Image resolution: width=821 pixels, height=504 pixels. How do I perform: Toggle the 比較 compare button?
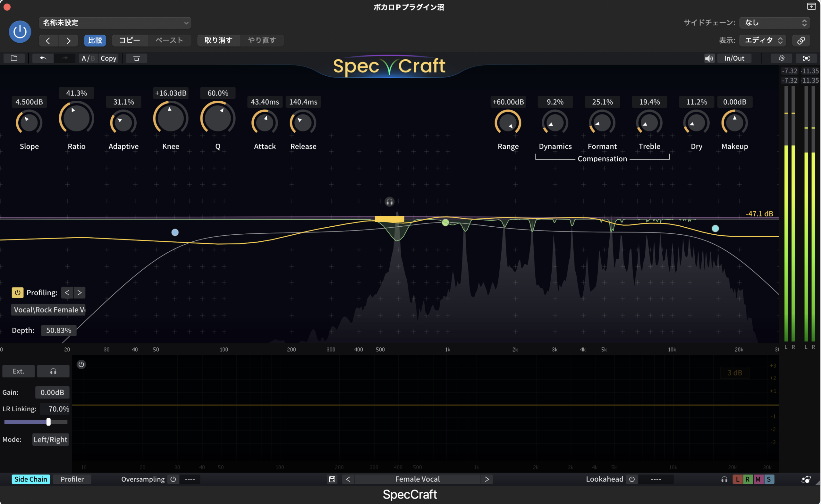[x=95, y=41]
